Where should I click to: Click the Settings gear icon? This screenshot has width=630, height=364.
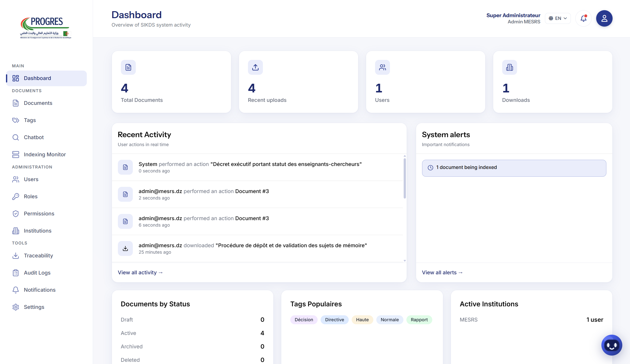15,307
